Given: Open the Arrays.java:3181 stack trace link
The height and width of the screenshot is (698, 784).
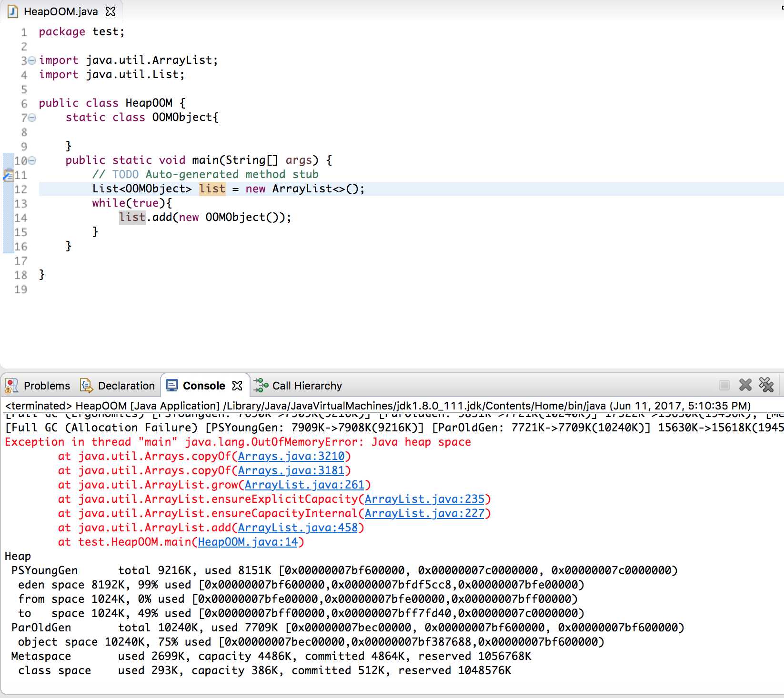Looking at the screenshot, I should pos(291,470).
